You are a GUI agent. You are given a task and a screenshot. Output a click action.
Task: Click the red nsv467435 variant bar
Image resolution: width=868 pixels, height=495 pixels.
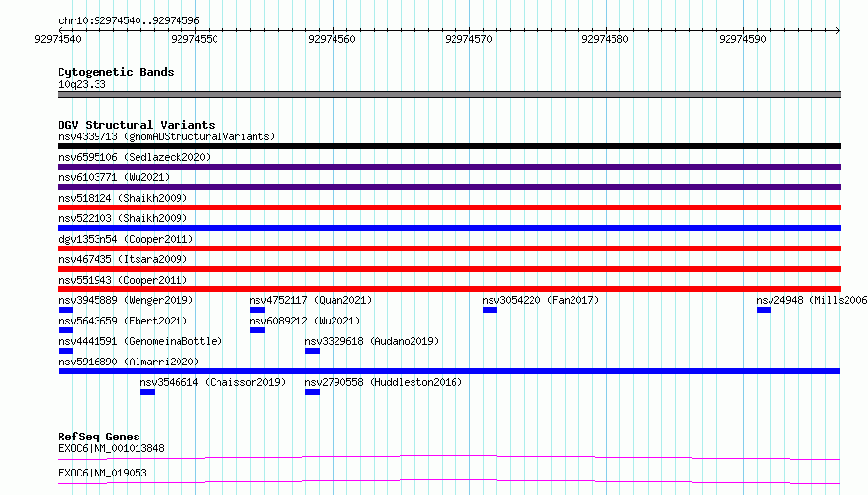click(x=449, y=269)
